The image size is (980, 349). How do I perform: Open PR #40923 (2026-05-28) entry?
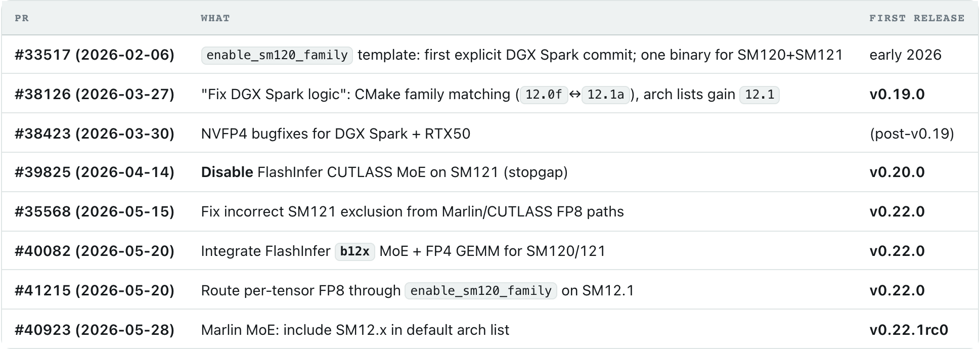[95, 330]
